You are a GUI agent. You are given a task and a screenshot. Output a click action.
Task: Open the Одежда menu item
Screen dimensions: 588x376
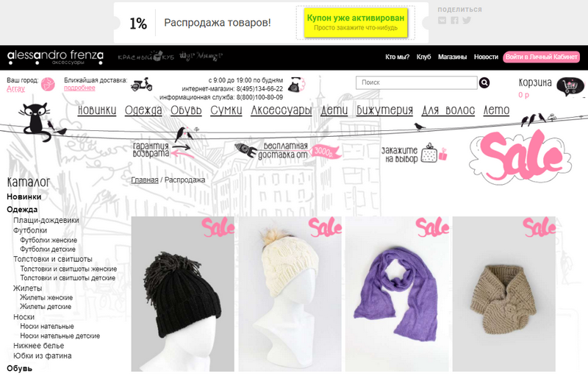143,110
